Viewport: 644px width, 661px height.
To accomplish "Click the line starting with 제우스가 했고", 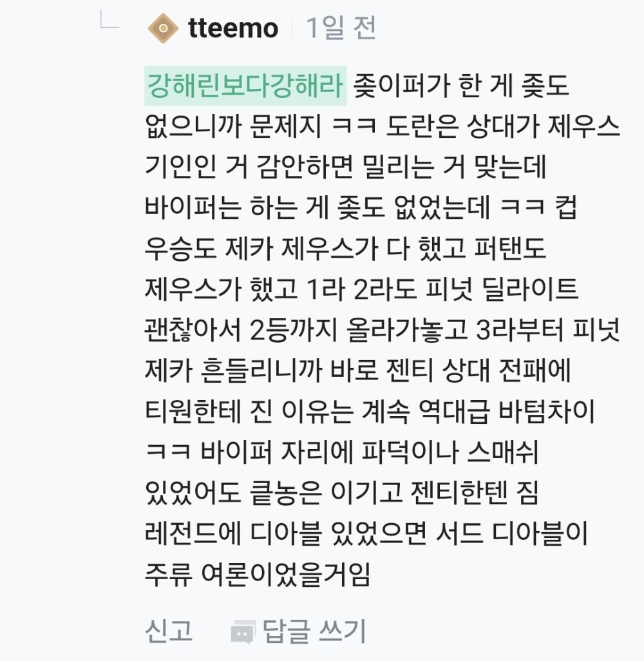I will (361, 289).
